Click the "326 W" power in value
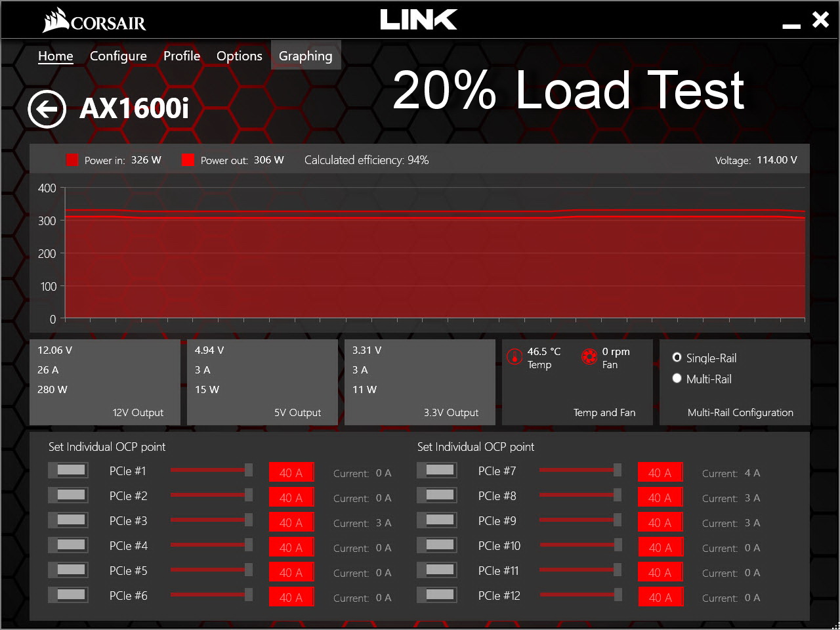This screenshot has height=630, width=840. pyautogui.click(x=146, y=160)
